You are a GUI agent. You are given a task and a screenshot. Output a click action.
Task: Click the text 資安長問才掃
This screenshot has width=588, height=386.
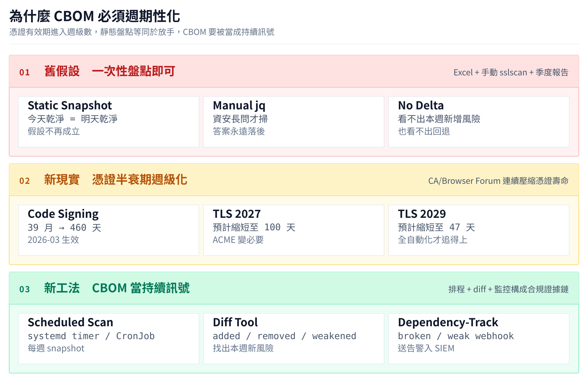[240, 119]
